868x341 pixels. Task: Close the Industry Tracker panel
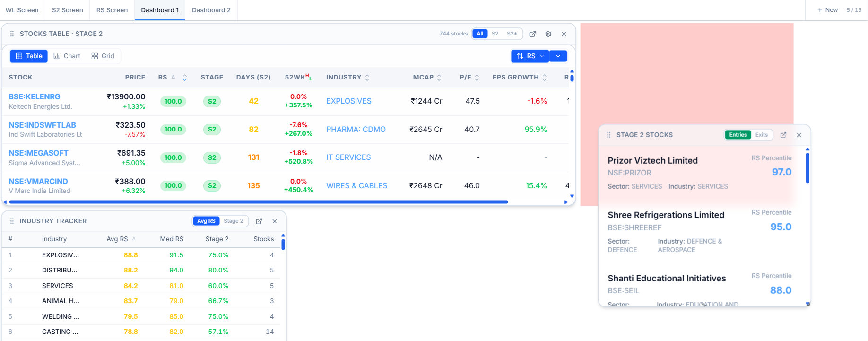[x=275, y=221]
